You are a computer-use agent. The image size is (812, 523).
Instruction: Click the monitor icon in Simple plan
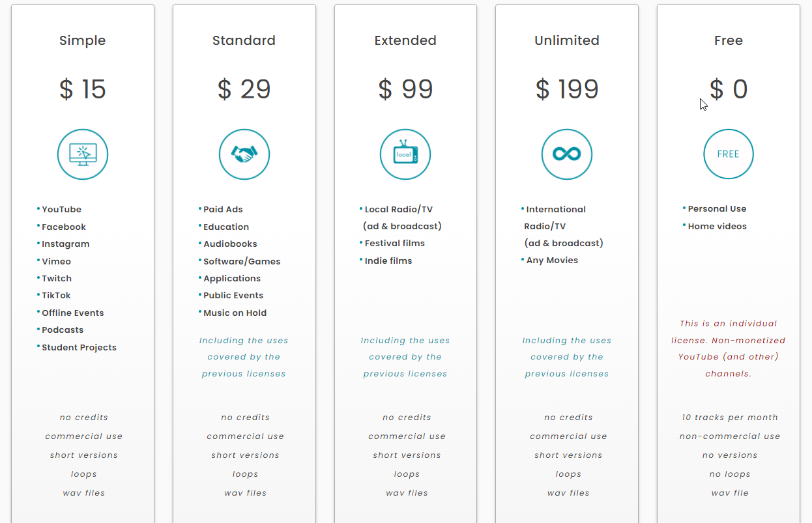pos(83,154)
